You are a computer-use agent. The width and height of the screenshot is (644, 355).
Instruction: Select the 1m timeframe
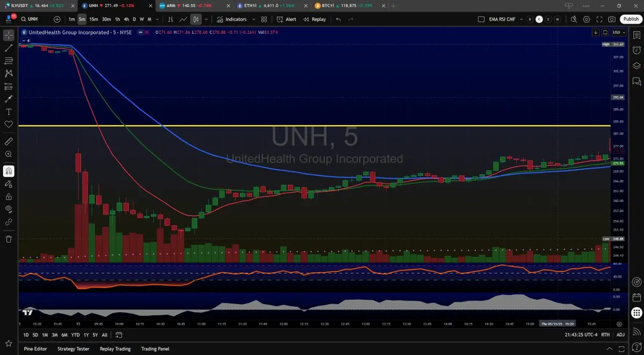click(71, 19)
